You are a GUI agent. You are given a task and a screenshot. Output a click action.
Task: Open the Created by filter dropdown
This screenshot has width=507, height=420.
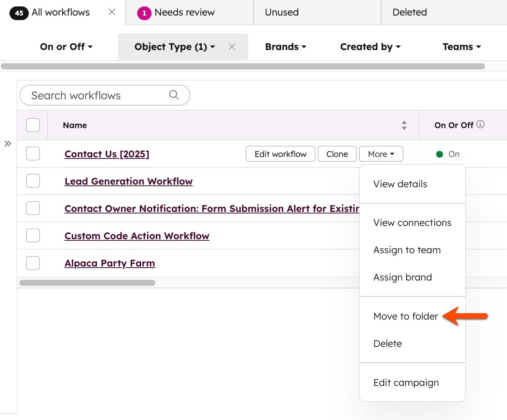coord(370,47)
